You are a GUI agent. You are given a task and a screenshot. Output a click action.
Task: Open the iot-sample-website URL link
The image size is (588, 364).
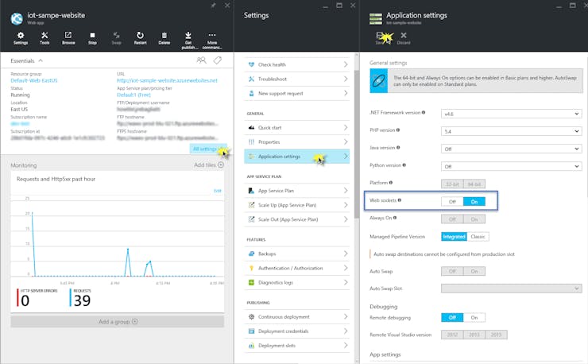coord(167,80)
